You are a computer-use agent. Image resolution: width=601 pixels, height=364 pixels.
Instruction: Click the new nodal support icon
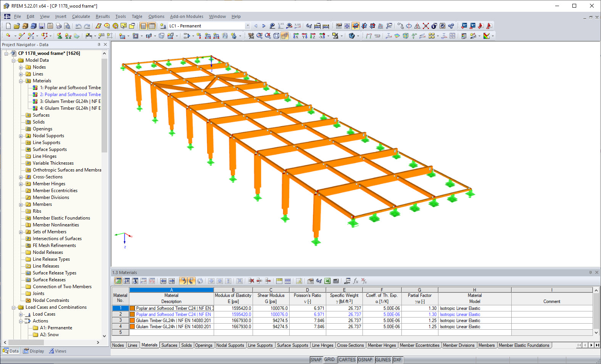click(59, 36)
